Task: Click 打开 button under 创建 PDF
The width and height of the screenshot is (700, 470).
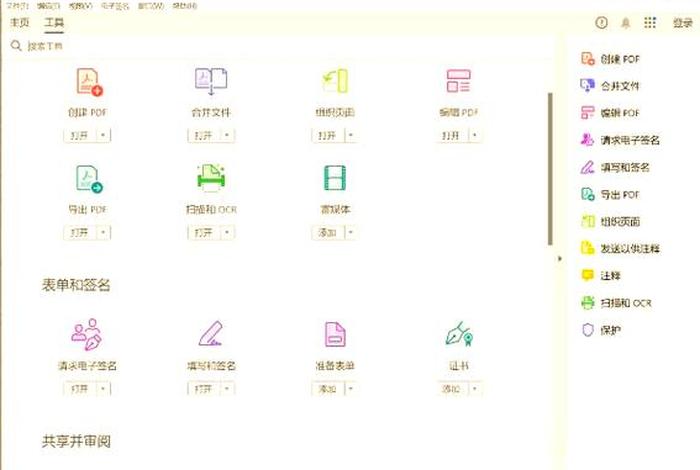Action: tap(80, 135)
